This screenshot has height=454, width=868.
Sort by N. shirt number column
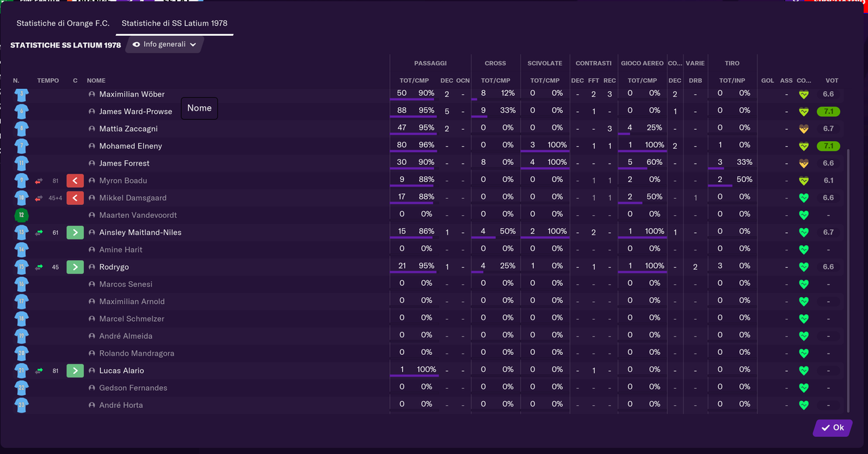click(x=16, y=81)
